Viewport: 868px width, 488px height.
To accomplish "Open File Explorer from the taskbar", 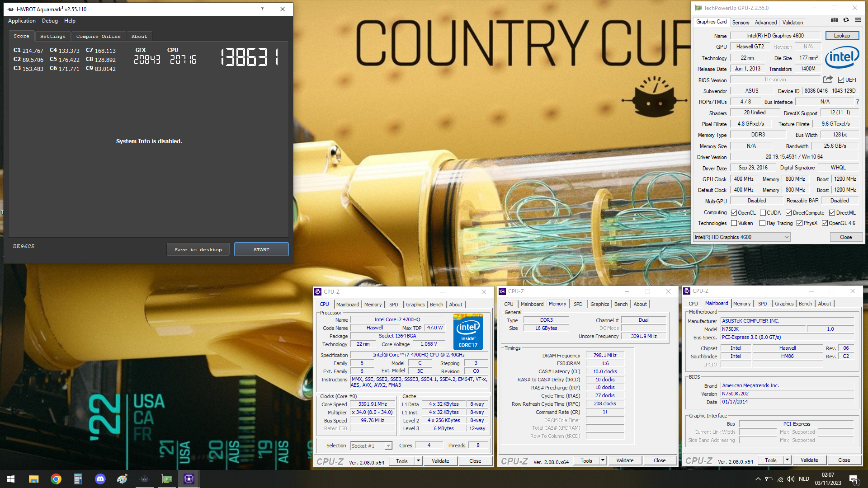I will [33, 479].
